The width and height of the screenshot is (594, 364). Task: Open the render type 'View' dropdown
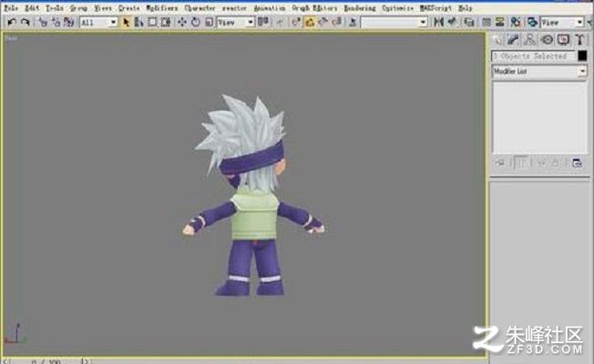pos(562,23)
